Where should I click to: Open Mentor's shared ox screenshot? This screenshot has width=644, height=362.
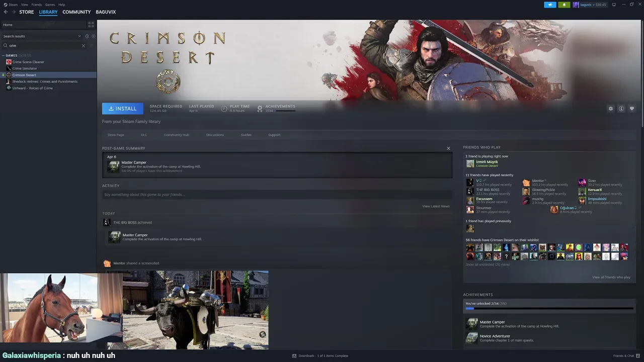point(195,310)
